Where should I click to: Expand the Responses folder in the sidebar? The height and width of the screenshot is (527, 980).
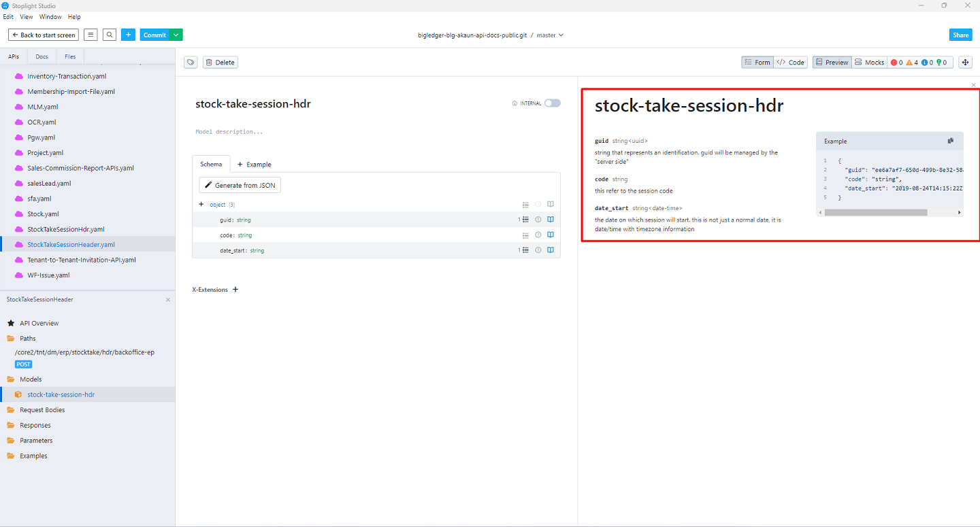point(35,426)
